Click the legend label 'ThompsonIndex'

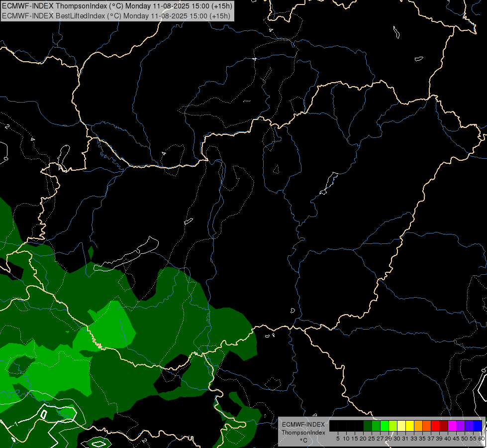click(303, 433)
